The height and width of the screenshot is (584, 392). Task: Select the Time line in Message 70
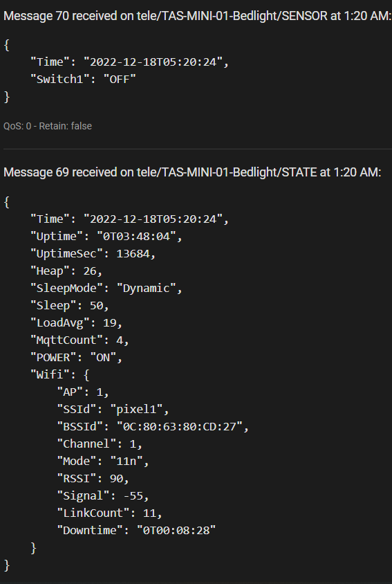pyautogui.click(x=129, y=62)
